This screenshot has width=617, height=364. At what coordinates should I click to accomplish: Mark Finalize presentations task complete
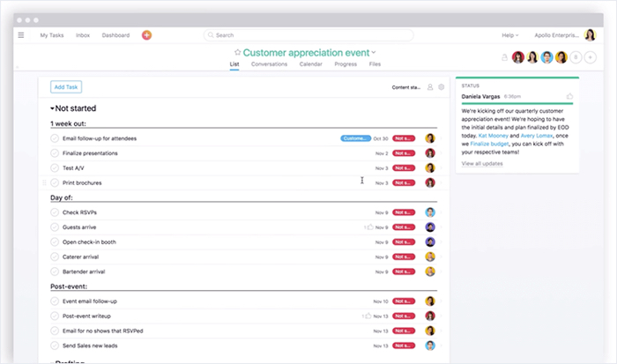[55, 153]
